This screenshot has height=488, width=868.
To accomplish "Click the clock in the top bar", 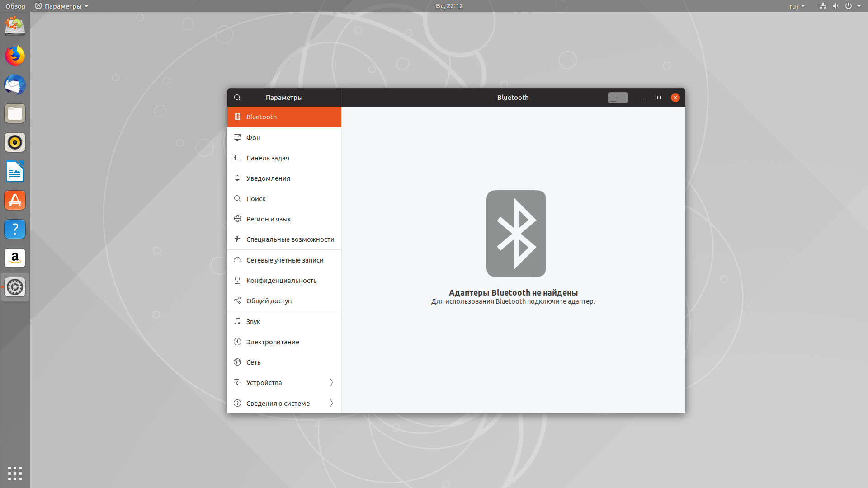I will pyautogui.click(x=449, y=6).
